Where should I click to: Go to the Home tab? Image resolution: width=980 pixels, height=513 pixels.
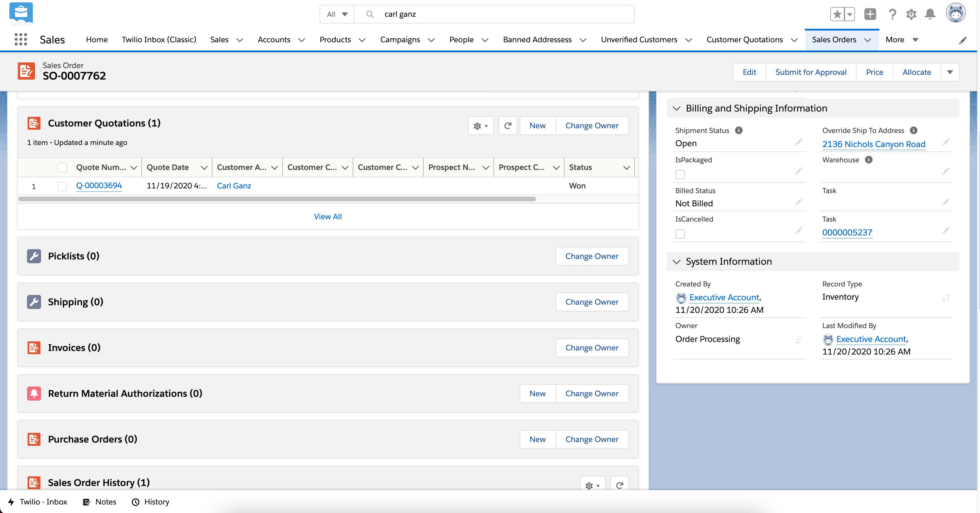coord(97,40)
